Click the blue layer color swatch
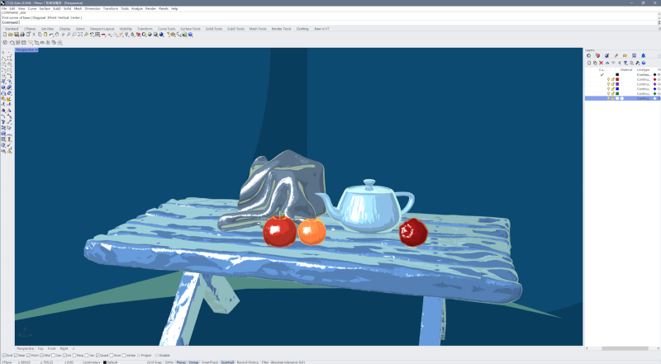 point(617,89)
